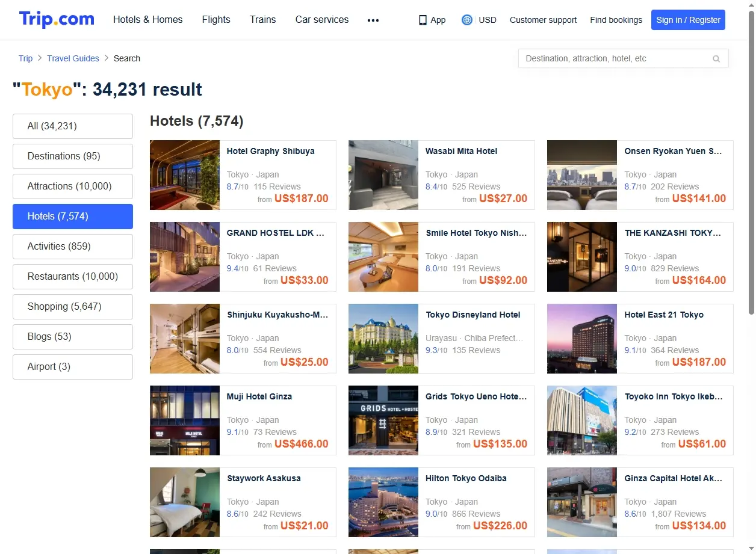Click the globe language icon
The width and height of the screenshot is (756, 554).
pyautogui.click(x=466, y=20)
